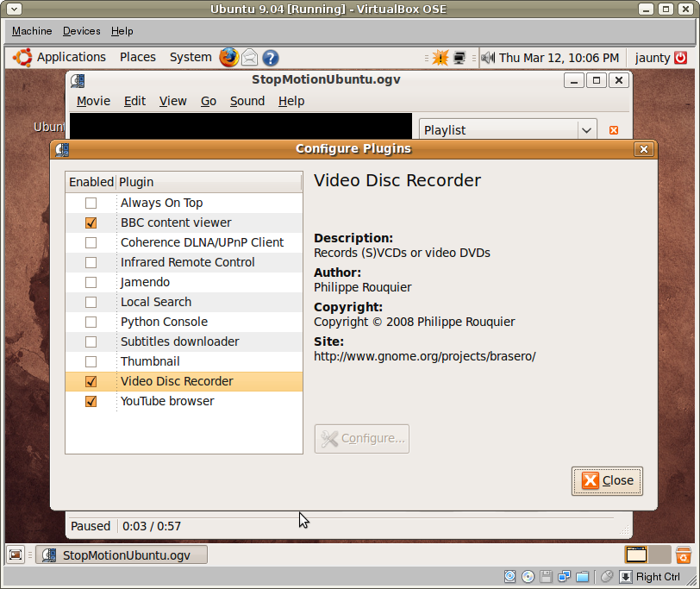Screen dimensions: 700x589
Task: Open the Ubuntu Applications menu
Action: pos(59,58)
